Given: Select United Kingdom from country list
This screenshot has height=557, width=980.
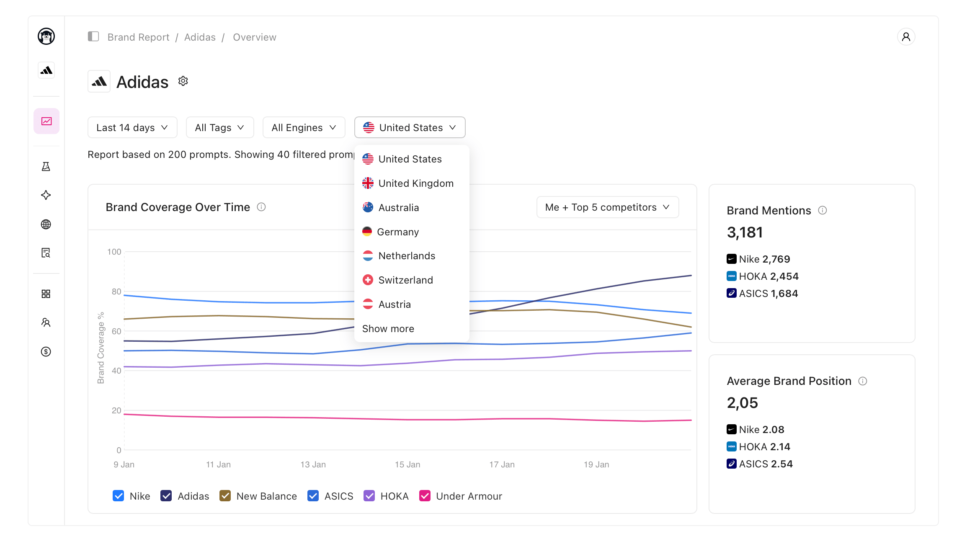Looking at the screenshot, I should coord(415,183).
